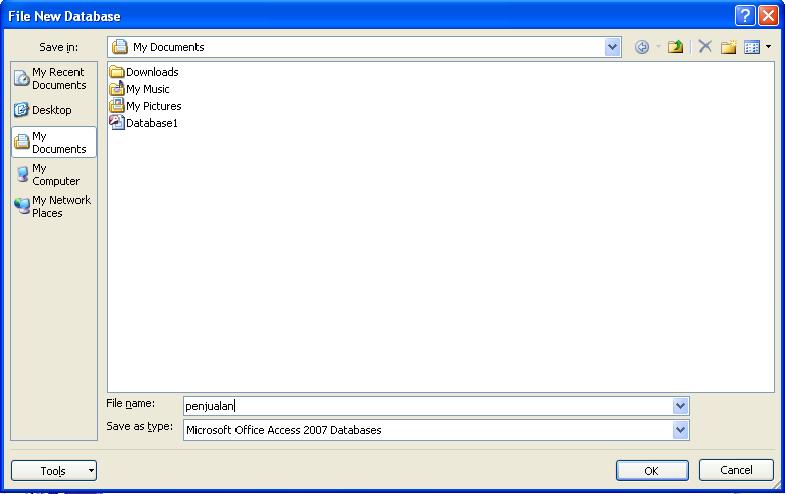Screen dimensions: 785x494
Task: Create a new folder
Action: point(728,47)
